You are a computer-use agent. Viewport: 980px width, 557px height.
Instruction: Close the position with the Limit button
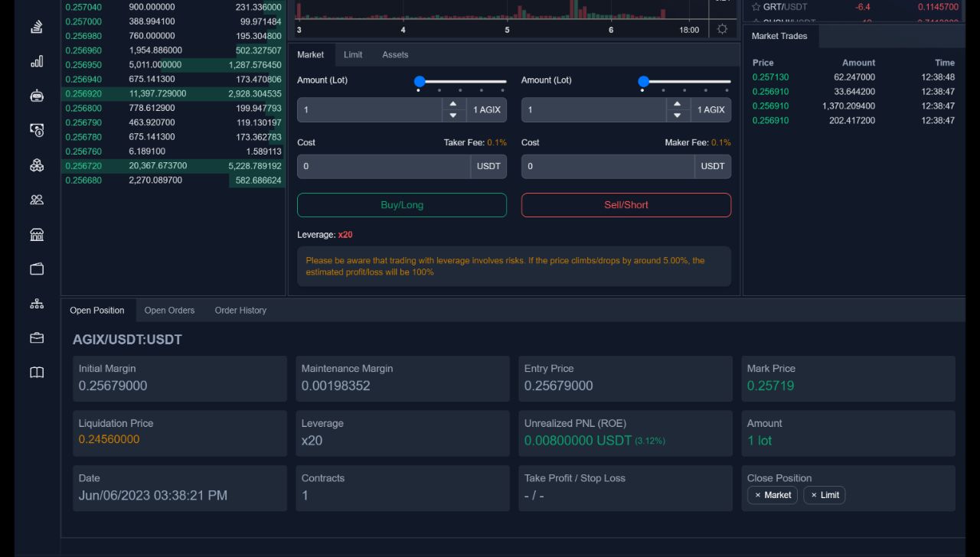pyautogui.click(x=825, y=495)
